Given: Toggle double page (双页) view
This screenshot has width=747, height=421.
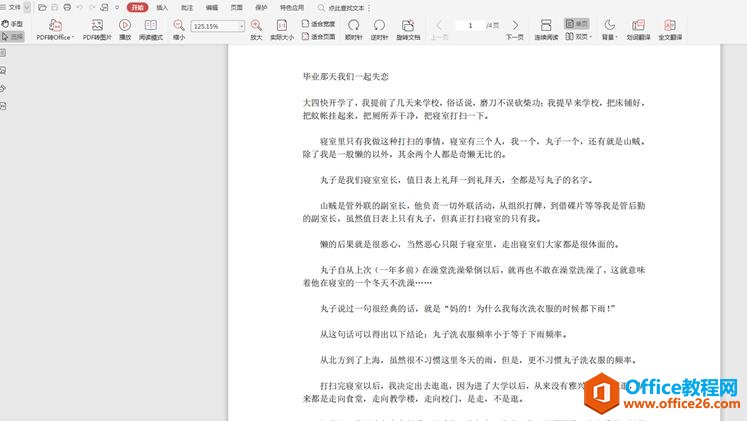Looking at the screenshot, I should pyautogui.click(x=576, y=36).
